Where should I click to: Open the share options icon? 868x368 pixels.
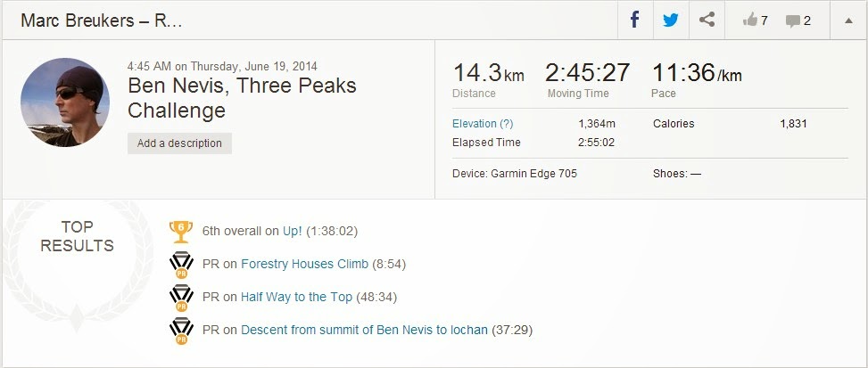(x=707, y=20)
